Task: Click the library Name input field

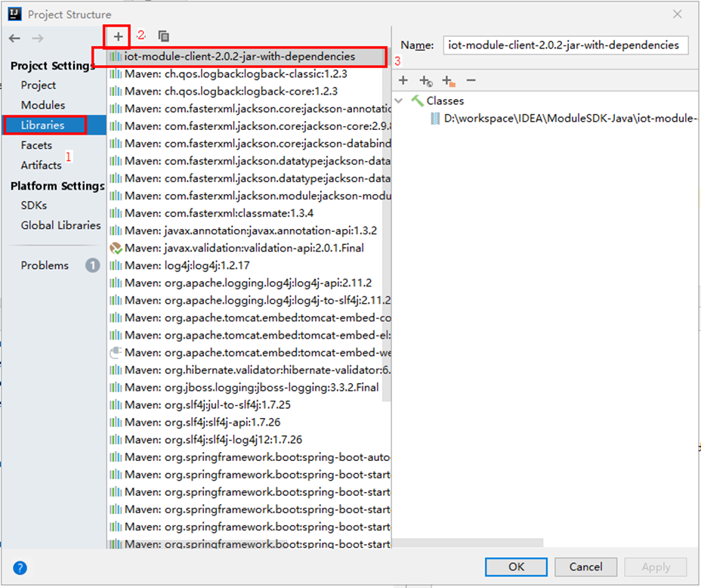Action: coord(566,45)
